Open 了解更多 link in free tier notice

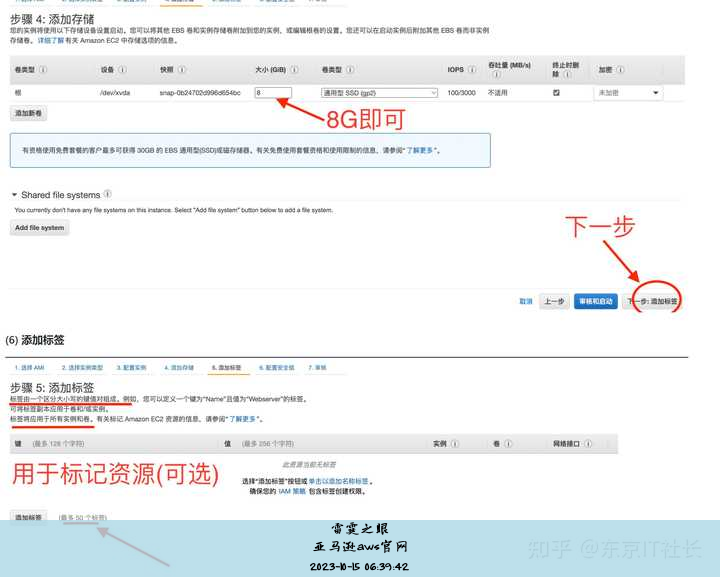click(x=420, y=150)
